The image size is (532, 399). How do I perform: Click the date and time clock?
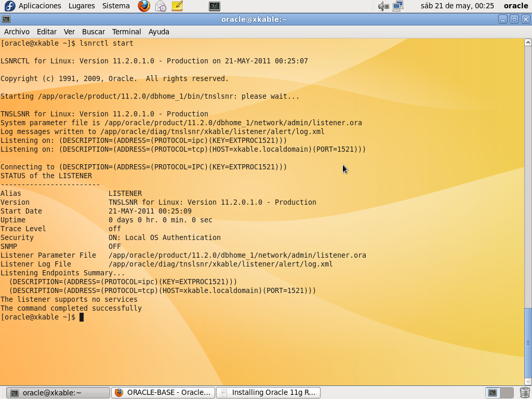pyautogui.click(x=457, y=6)
